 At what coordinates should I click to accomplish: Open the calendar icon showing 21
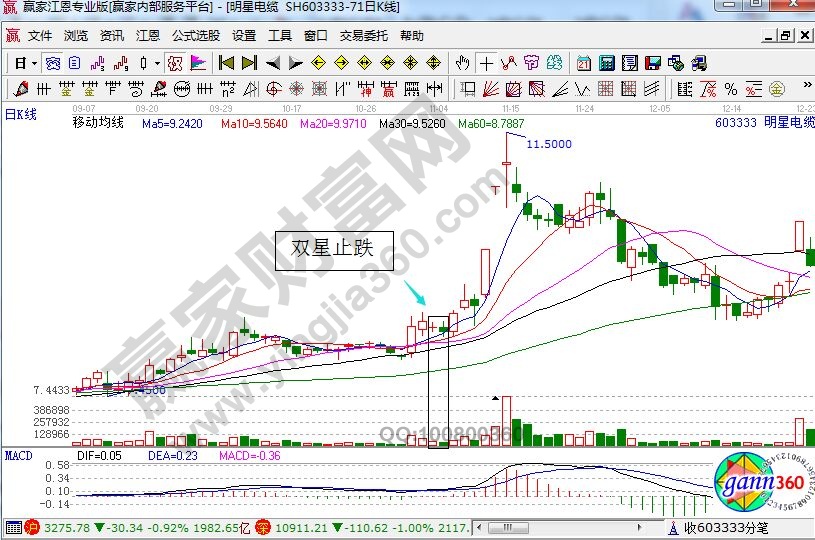tap(583, 62)
